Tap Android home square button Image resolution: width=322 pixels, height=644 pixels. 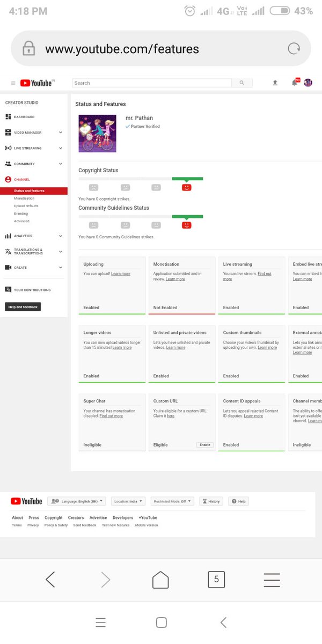[161, 623]
